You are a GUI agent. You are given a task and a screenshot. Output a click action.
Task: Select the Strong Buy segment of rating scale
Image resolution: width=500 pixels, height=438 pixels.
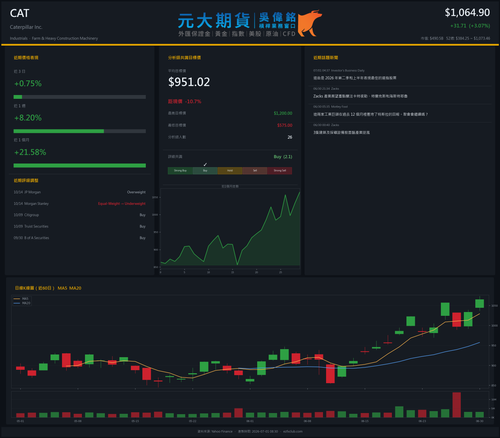tap(180, 171)
